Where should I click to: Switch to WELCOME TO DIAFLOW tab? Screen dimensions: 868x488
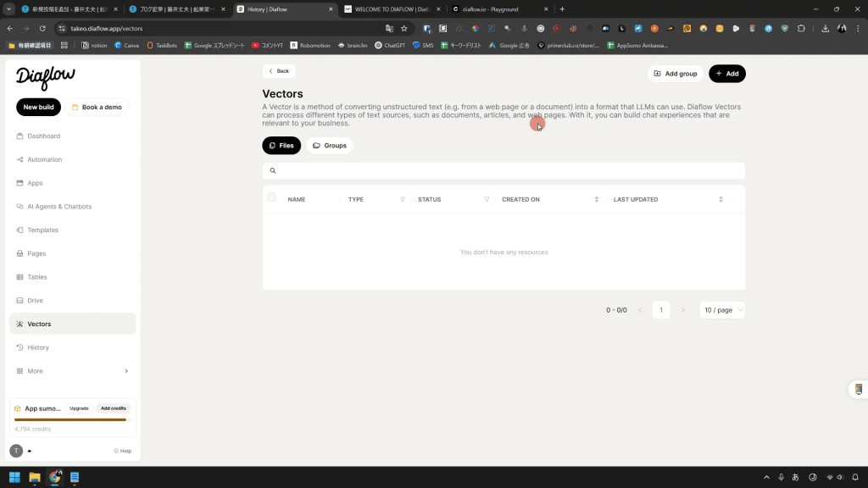click(392, 9)
